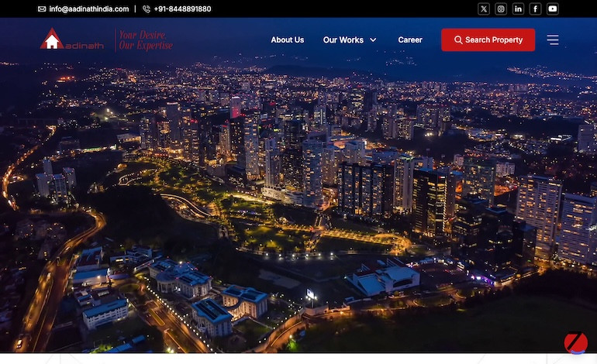The image size is (597, 364).
Task: Click the info@aadinathindia.com email link
Action: point(89,9)
